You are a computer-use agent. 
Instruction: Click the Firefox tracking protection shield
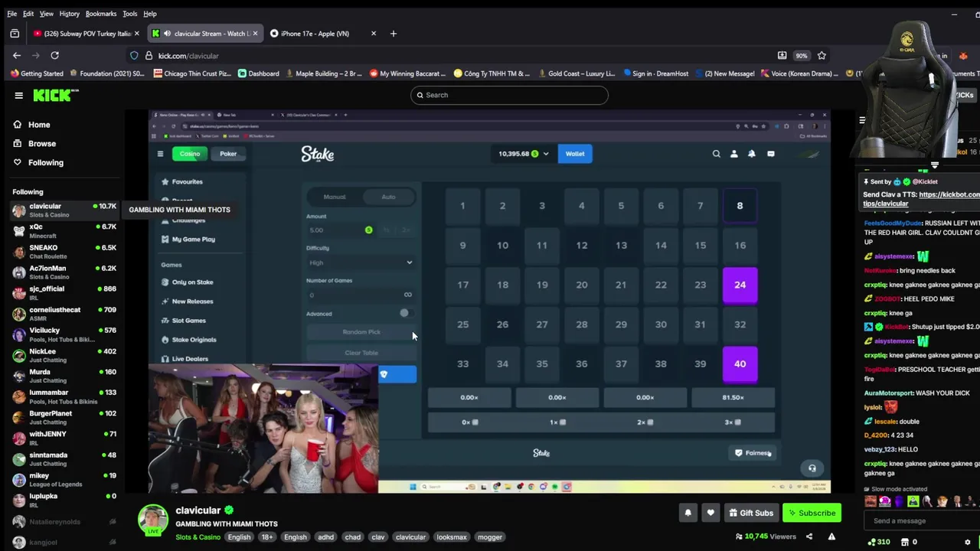134,55
